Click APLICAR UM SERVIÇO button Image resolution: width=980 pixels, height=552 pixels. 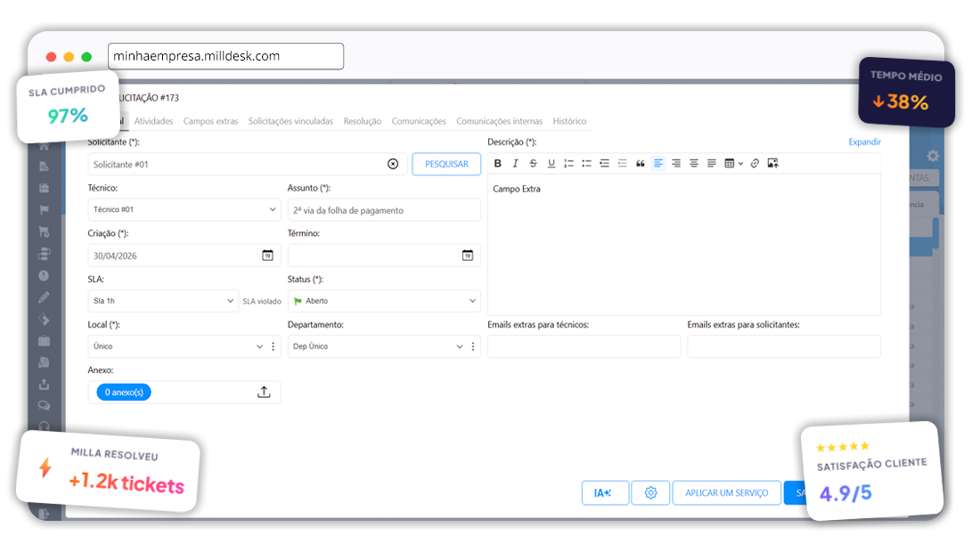pos(727,492)
